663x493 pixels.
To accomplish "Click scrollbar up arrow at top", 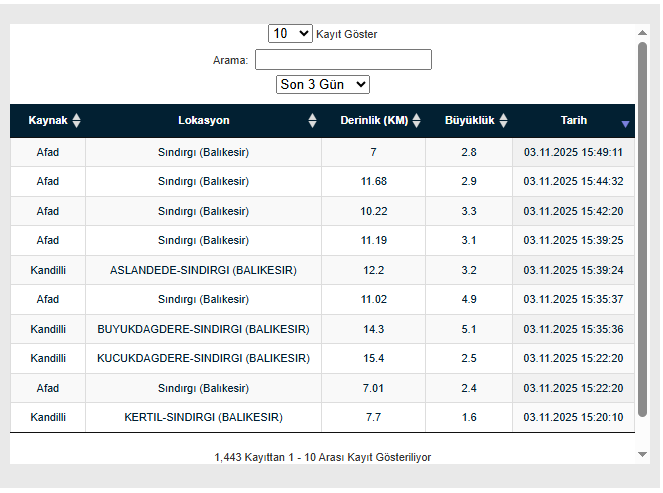I will pos(643,32).
